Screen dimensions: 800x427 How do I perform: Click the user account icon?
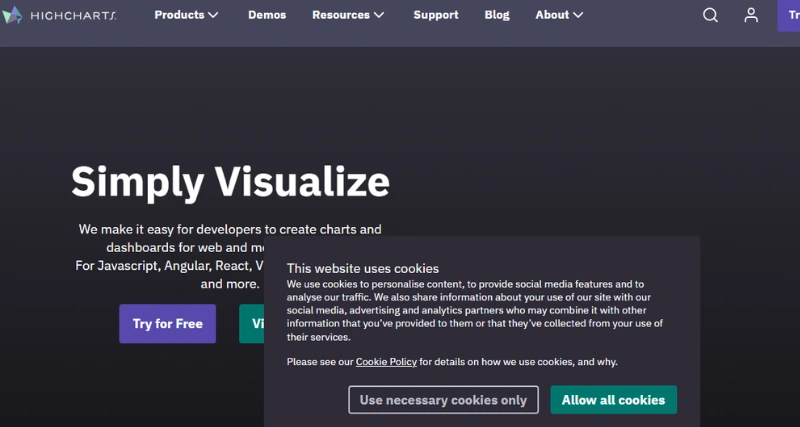[x=751, y=15]
